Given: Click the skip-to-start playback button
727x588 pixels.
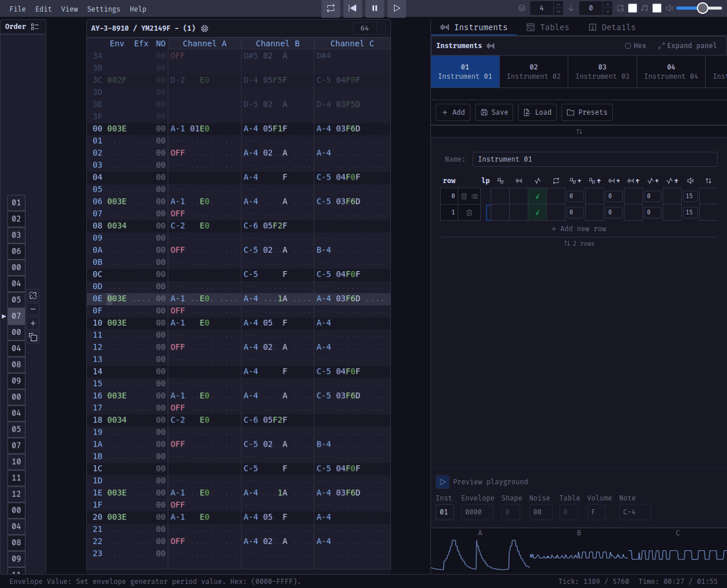Looking at the screenshot, I should pos(352,8).
